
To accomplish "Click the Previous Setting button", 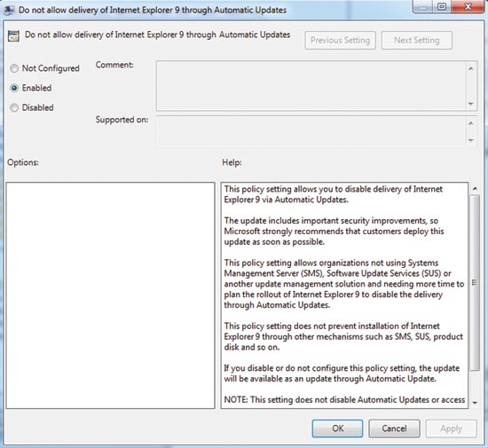I will (x=340, y=40).
